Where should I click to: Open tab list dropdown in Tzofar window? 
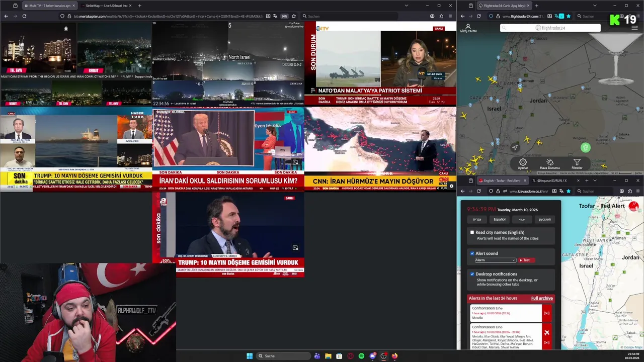pyautogui.click(x=595, y=180)
